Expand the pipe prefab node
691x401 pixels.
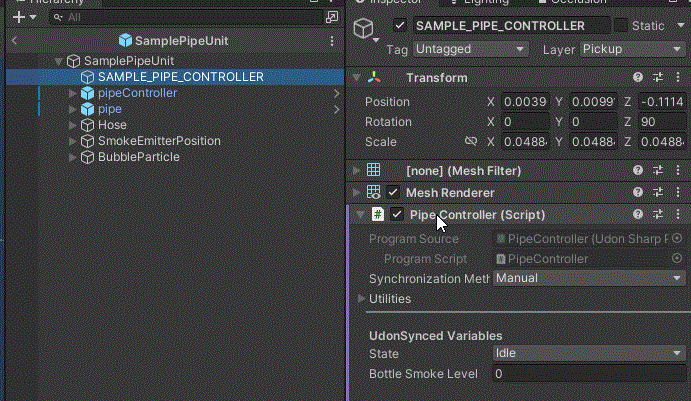[x=72, y=109]
